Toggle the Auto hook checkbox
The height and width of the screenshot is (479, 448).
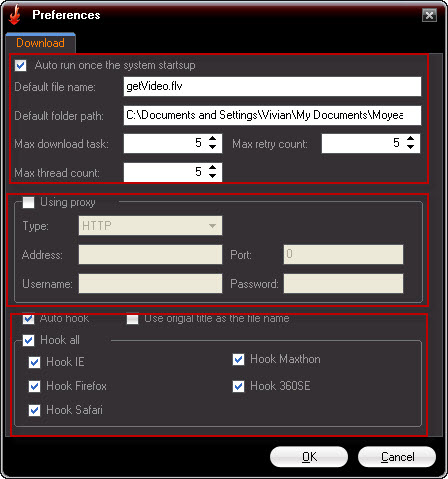coord(28,319)
